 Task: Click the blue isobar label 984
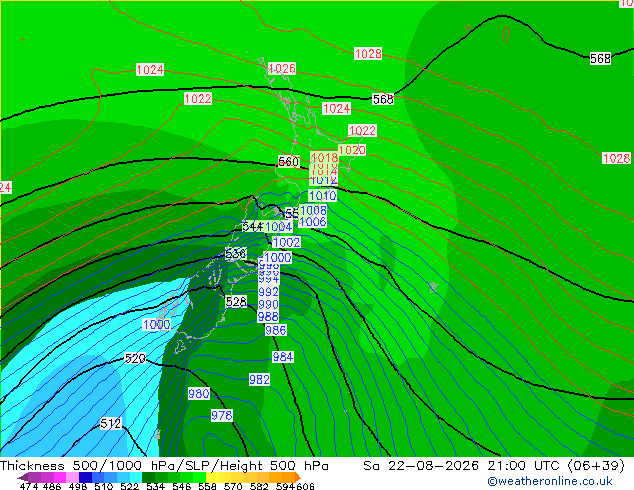pos(283,357)
